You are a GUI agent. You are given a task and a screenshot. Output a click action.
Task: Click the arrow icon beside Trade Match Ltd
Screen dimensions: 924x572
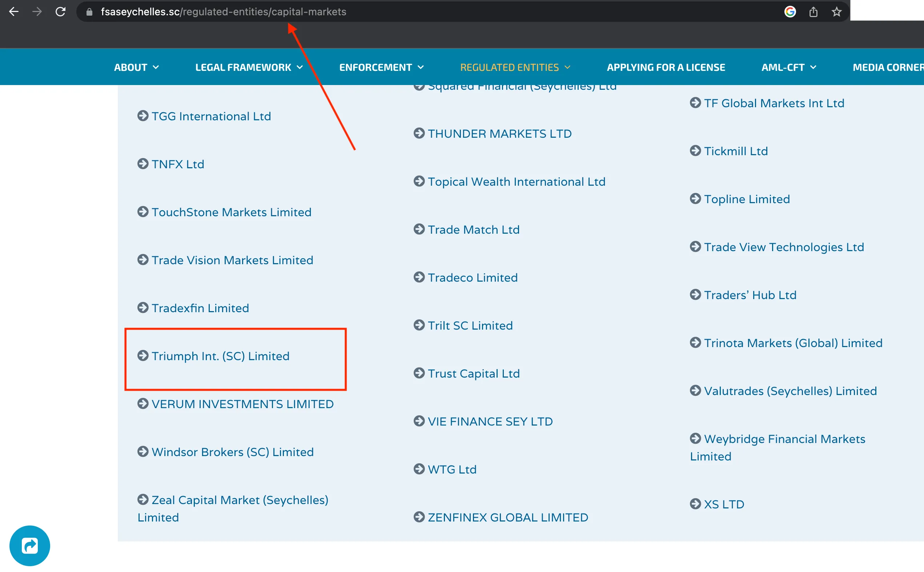click(x=419, y=229)
